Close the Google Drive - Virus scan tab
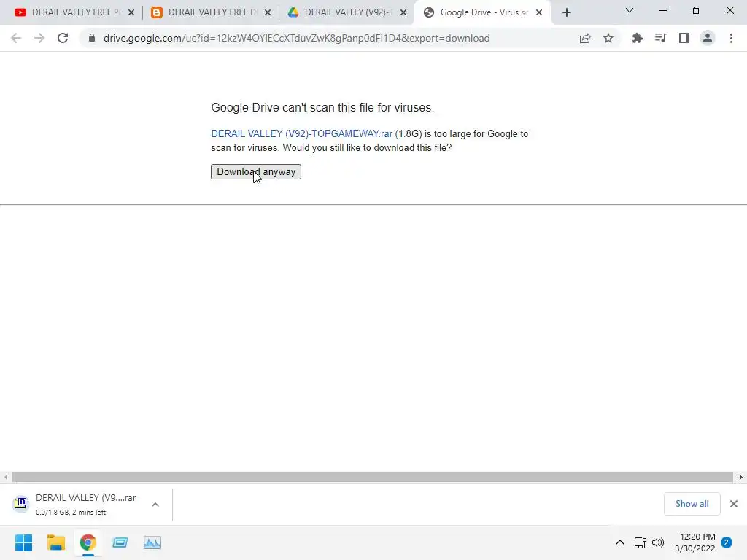747x560 pixels. click(539, 12)
